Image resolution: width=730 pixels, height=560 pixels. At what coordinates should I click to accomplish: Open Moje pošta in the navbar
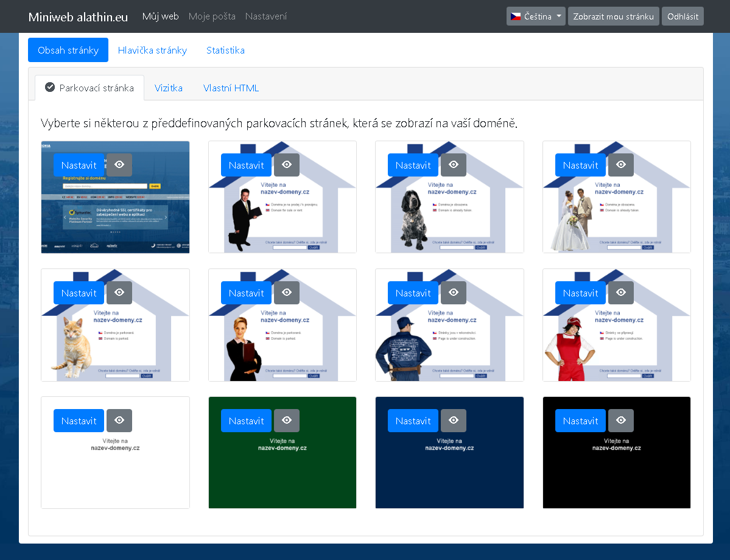[212, 16]
